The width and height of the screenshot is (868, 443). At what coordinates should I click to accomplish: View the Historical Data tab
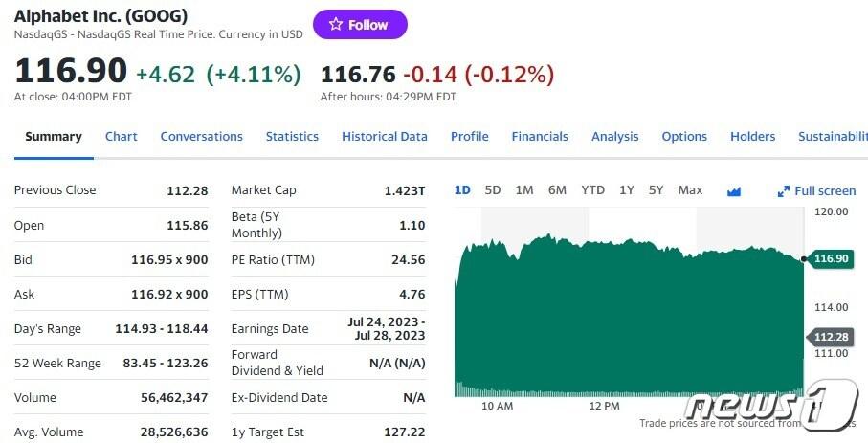pos(385,137)
